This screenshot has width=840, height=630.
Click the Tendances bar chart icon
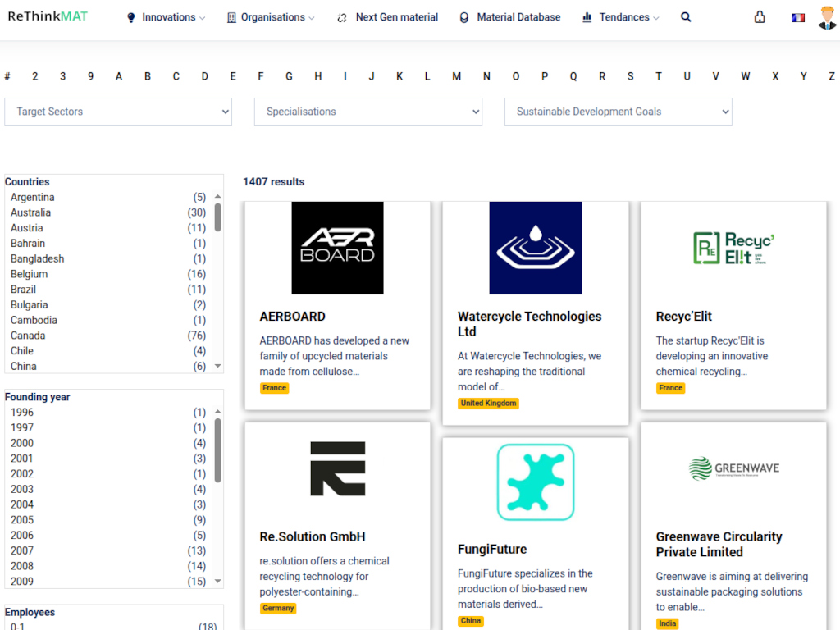pyautogui.click(x=587, y=17)
